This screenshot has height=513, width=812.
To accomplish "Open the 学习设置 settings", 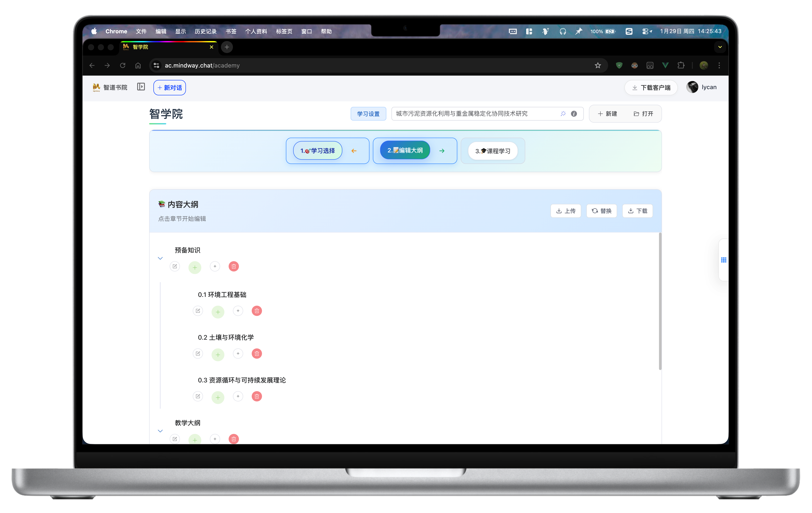I will pos(368,114).
